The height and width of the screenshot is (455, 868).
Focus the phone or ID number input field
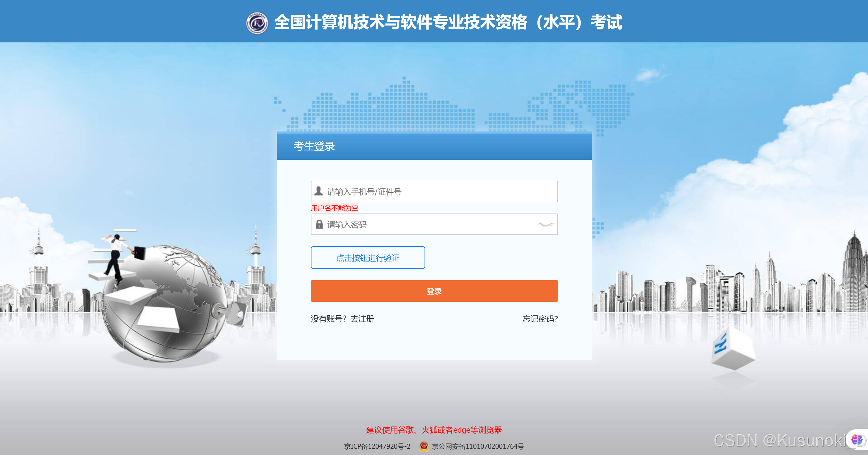(x=434, y=191)
